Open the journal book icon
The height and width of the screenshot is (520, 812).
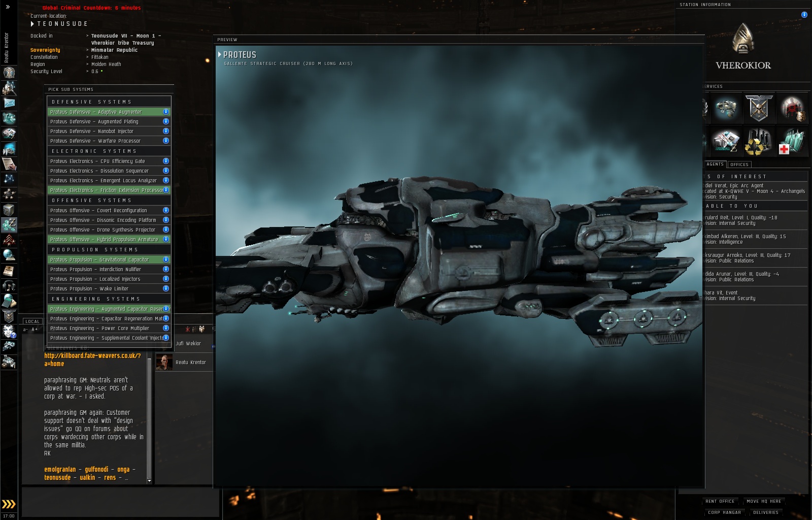[9, 271]
